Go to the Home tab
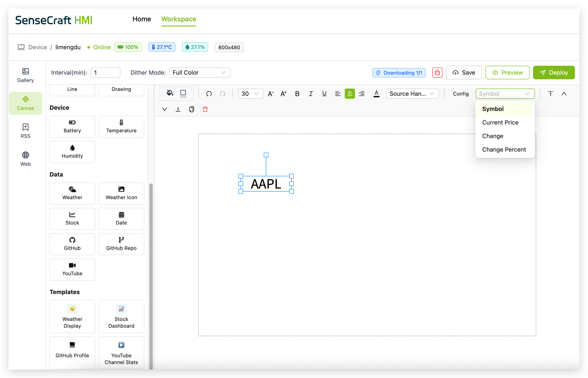 [142, 19]
